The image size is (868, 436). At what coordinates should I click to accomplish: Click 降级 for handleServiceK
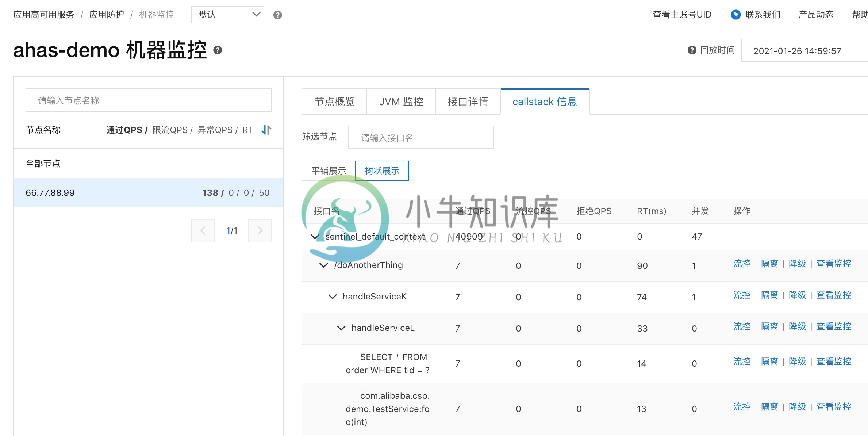click(798, 295)
